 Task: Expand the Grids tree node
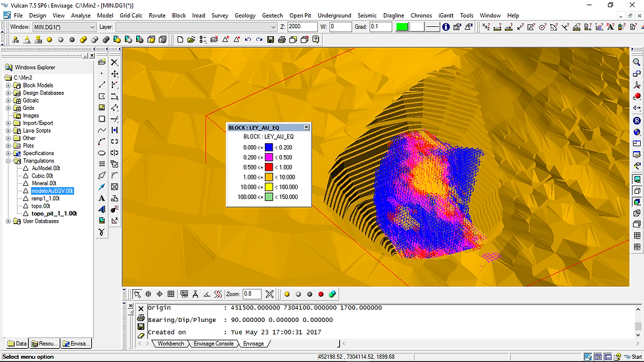click(8, 108)
